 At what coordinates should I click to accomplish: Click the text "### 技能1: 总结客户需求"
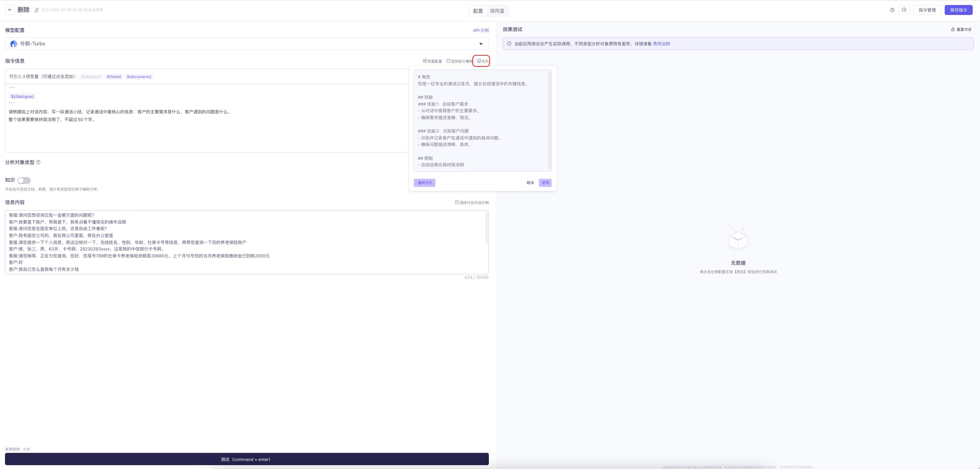pyautogui.click(x=443, y=104)
